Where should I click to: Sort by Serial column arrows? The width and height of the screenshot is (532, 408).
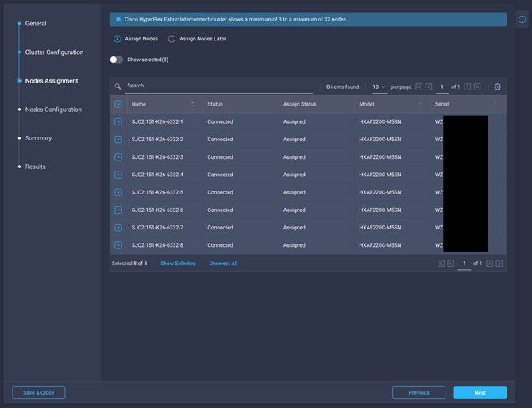495,104
